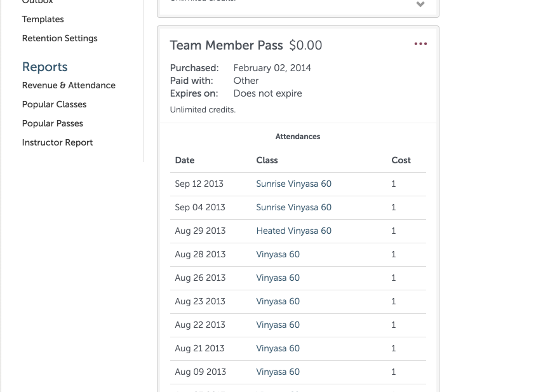Open the Revenue & Attendance report

pos(69,85)
